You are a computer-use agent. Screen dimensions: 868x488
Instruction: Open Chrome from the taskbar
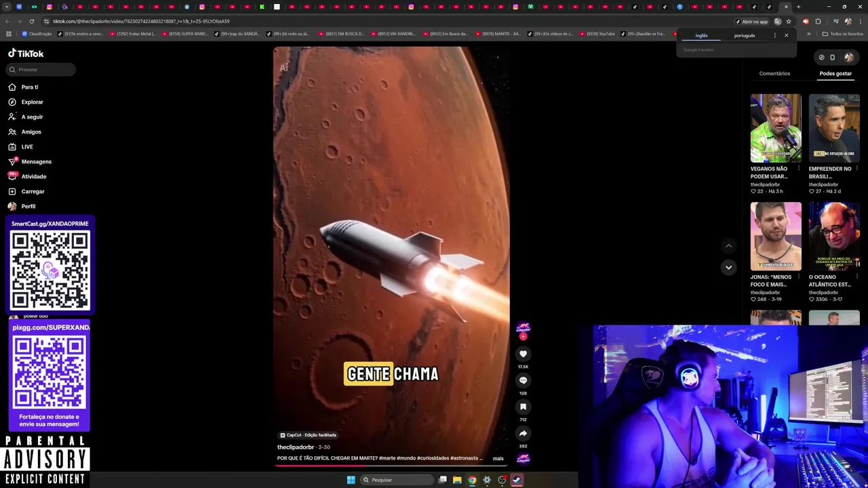pos(472,480)
